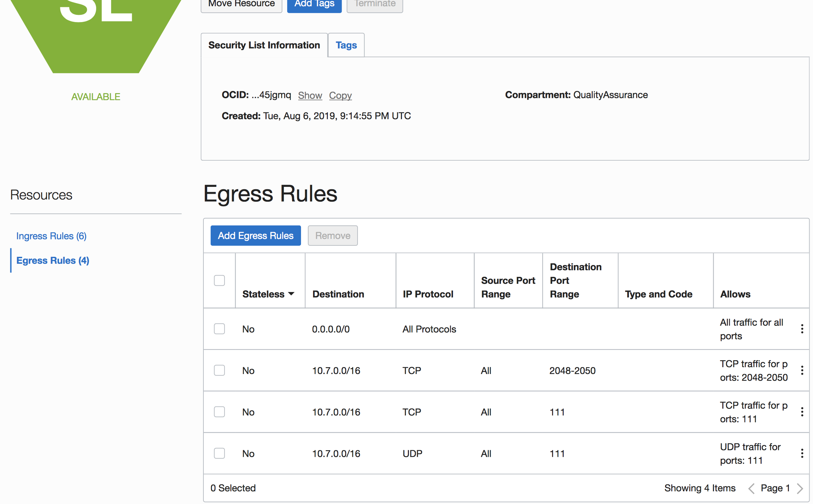Go to next page arrow
Image resolution: width=813 pixels, height=504 pixels.
(x=800, y=488)
